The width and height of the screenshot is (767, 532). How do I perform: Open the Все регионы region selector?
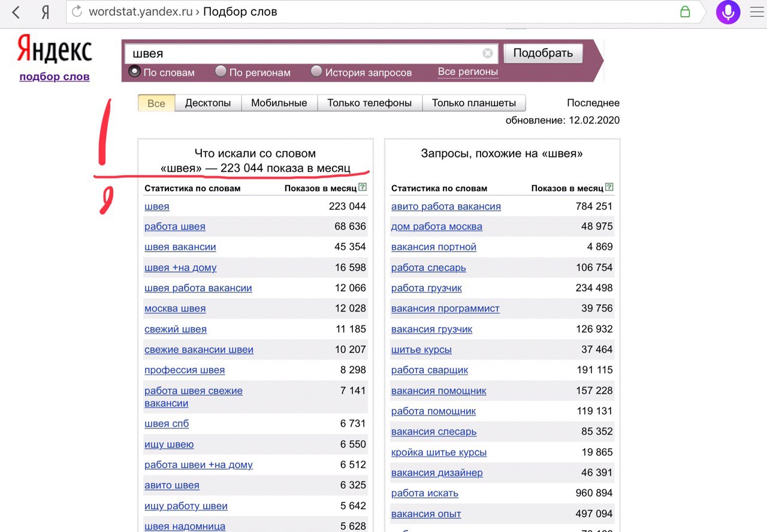[468, 72]
